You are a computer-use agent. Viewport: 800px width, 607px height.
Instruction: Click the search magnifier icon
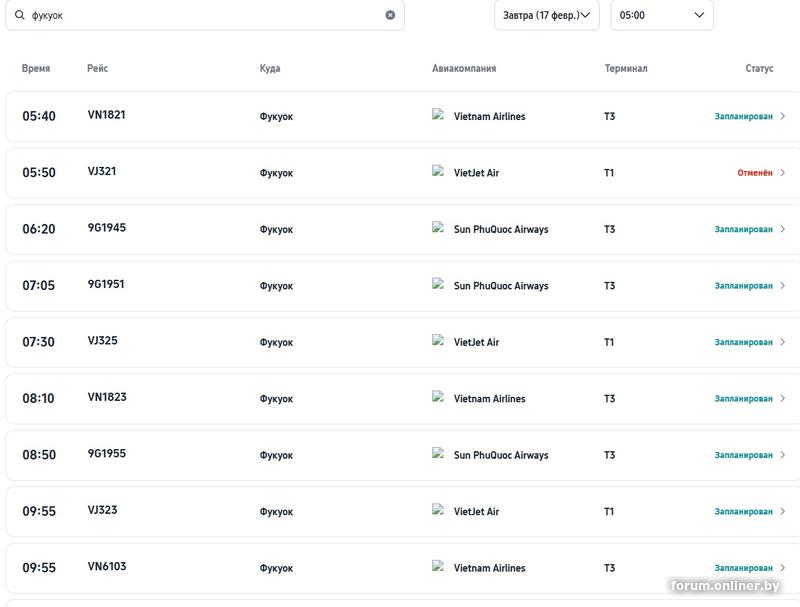pos(19,15)
